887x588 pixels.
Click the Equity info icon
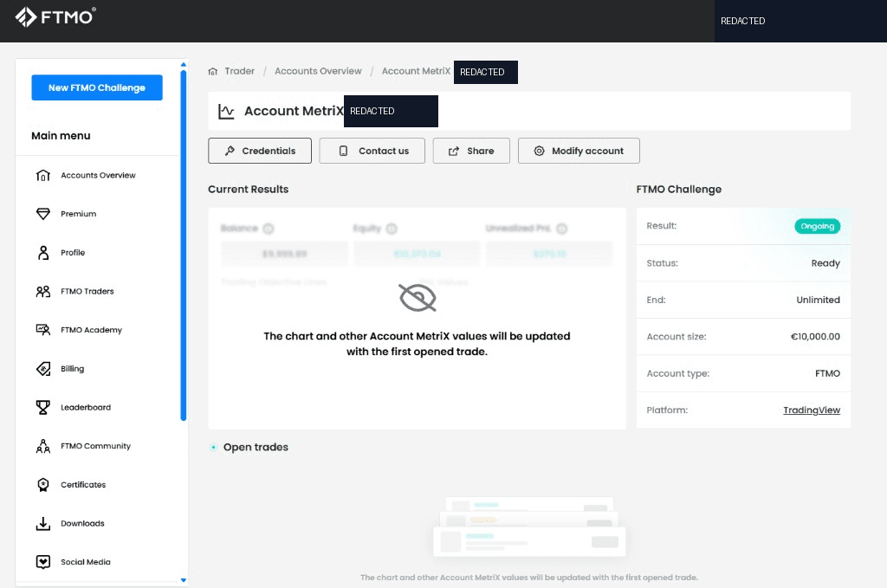click(x=392, y=229)
